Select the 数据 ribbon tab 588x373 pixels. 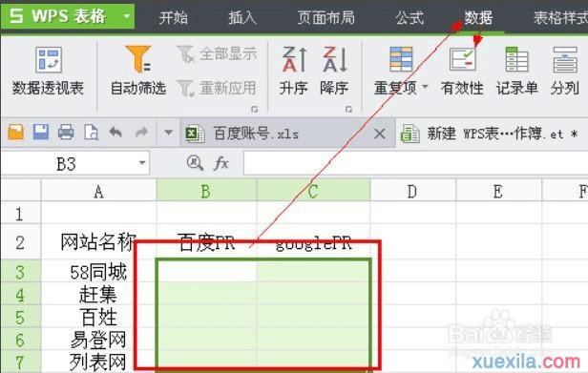[478, 17]
